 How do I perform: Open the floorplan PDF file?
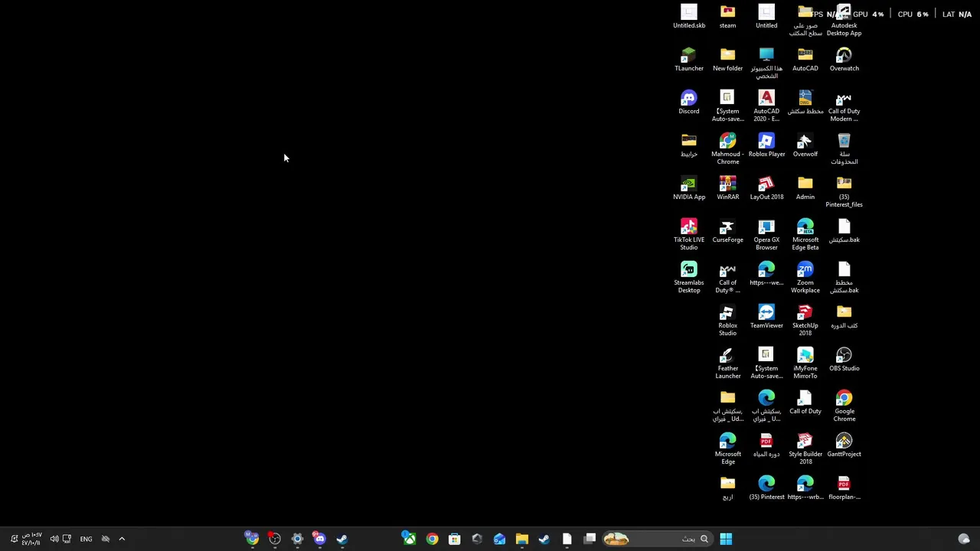[844, 488]
